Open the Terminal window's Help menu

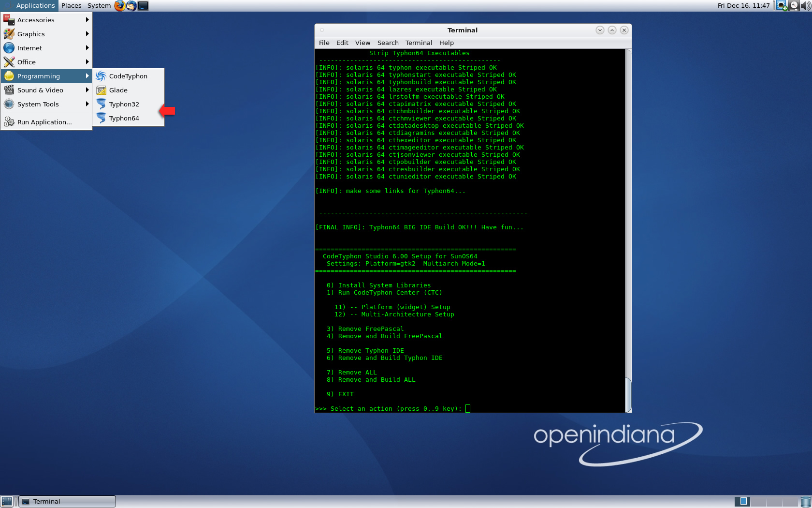pos(447,43)
